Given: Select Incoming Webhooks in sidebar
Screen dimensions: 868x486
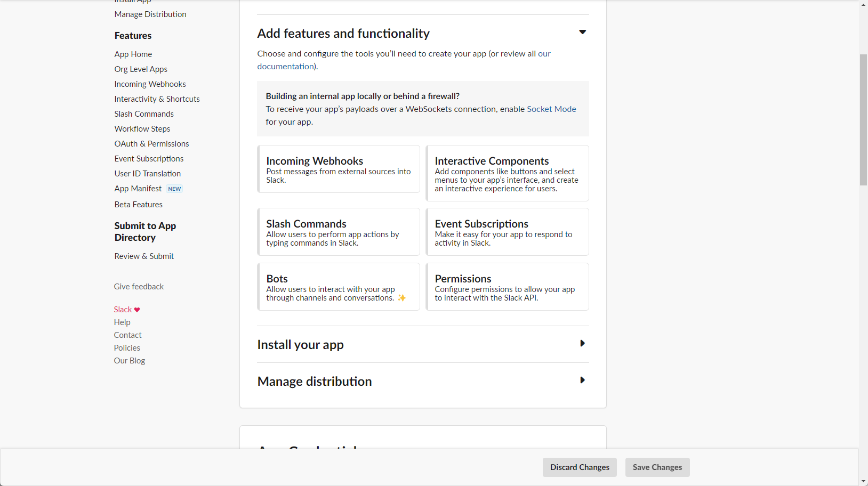Looking at the screenshot, I should [150, 84].
